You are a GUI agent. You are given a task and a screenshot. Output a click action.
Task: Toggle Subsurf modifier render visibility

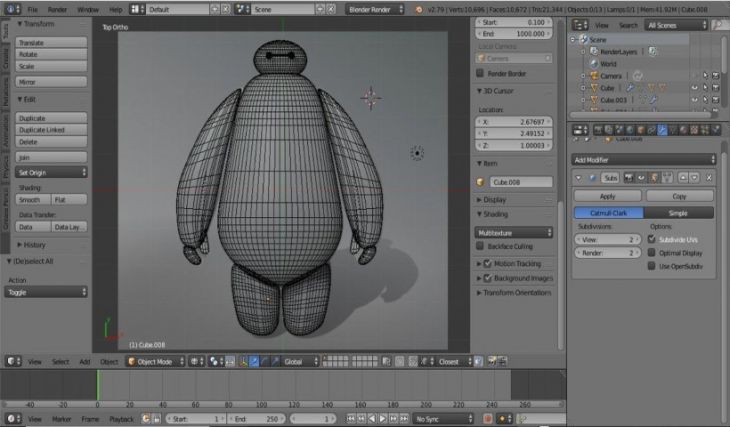coord(629,177)
